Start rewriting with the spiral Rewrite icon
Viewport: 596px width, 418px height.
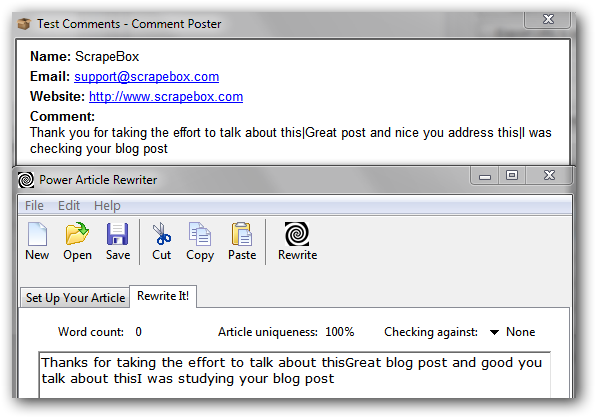(297, 234)
